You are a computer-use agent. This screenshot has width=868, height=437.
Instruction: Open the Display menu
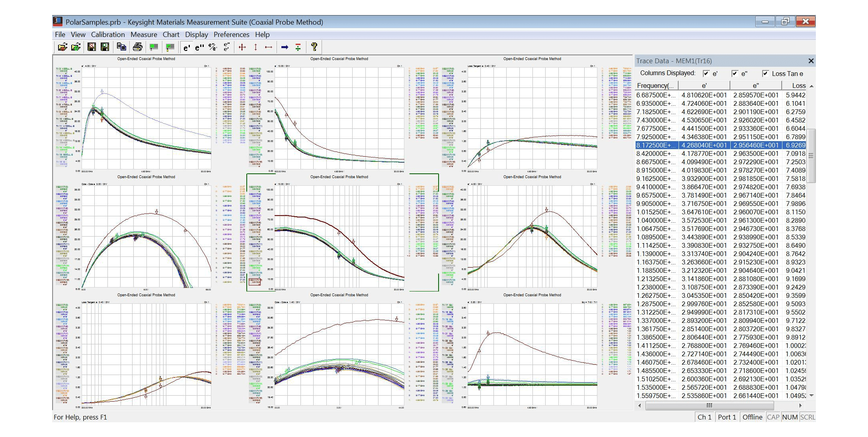(x=197, y=35)
